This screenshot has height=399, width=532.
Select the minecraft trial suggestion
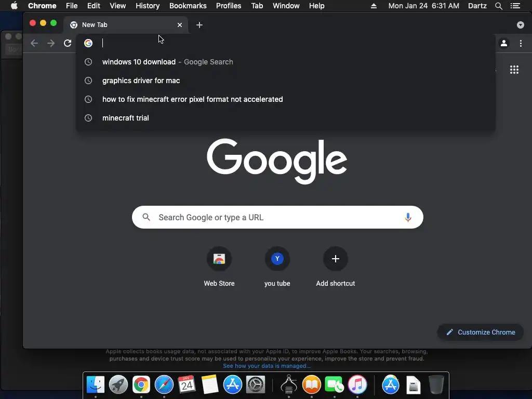click(285, 118)
